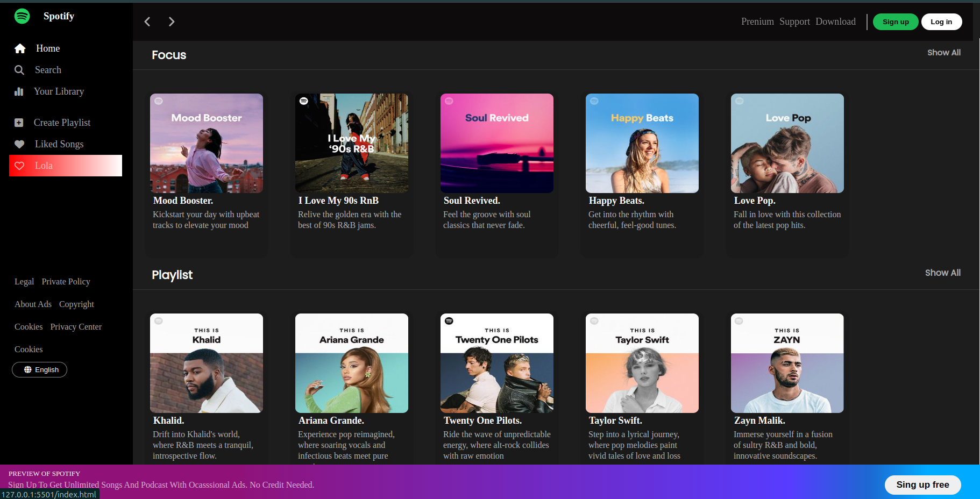Screen dimensions: 980x499
Task: Open the Download link
Action: (835, 22)
